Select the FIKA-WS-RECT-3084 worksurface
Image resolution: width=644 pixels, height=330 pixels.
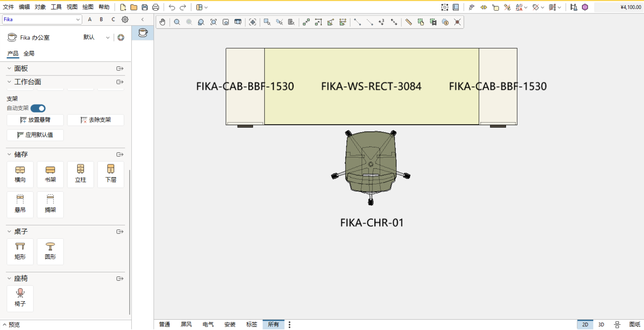coord(371,86)
